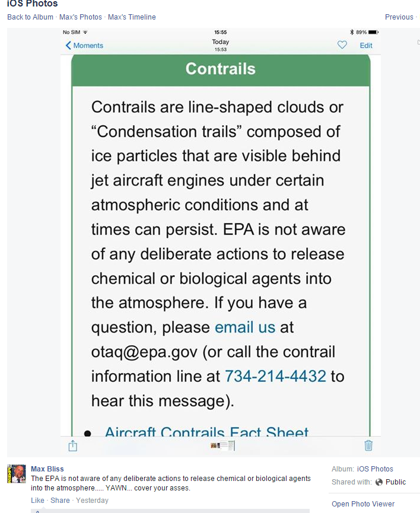This screenshot has width=420, height=513.
Task: Go to Previous photo
Action: click(399, 17)
